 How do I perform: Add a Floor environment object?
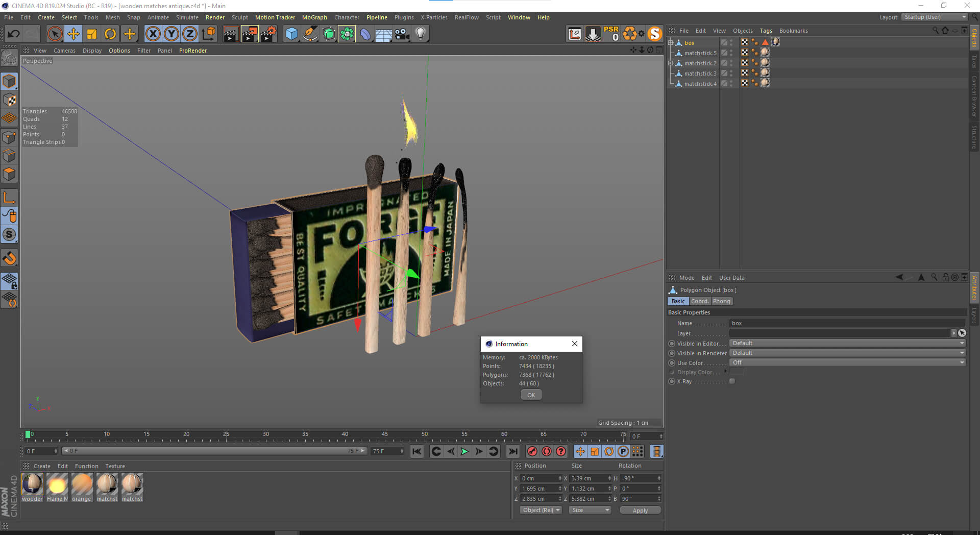383,34
